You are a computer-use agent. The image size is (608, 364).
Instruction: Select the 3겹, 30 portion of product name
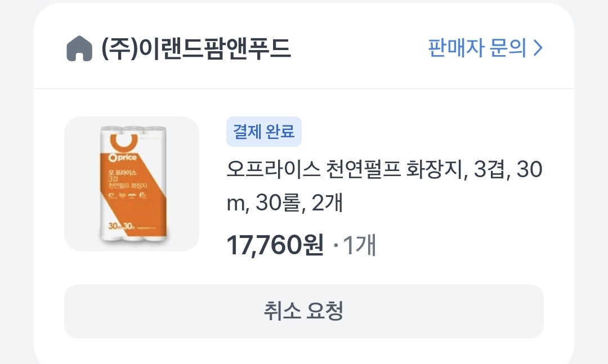508,169
